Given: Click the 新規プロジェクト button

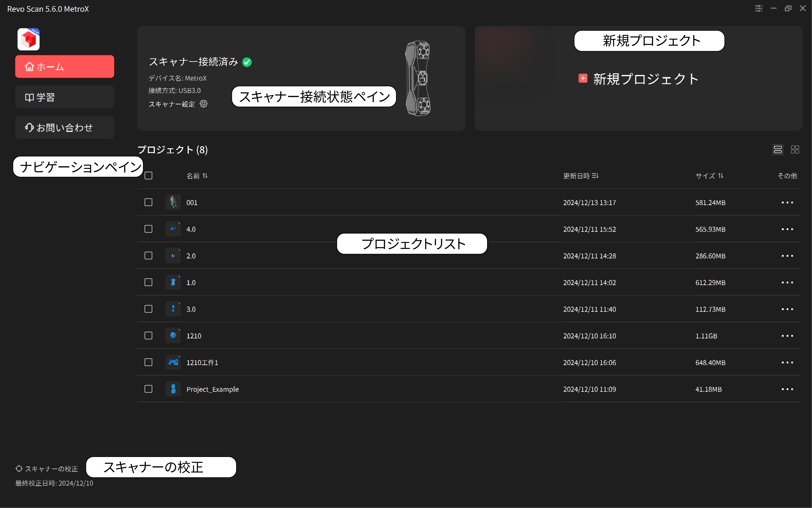Looking at the screenshot, I should [x=638, y=79].
